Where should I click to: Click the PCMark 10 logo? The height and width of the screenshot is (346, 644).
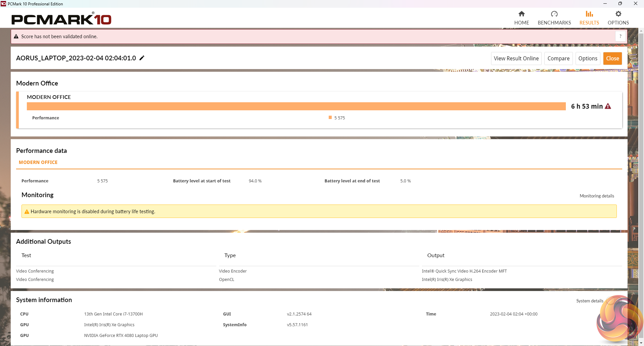click(61, 19)
